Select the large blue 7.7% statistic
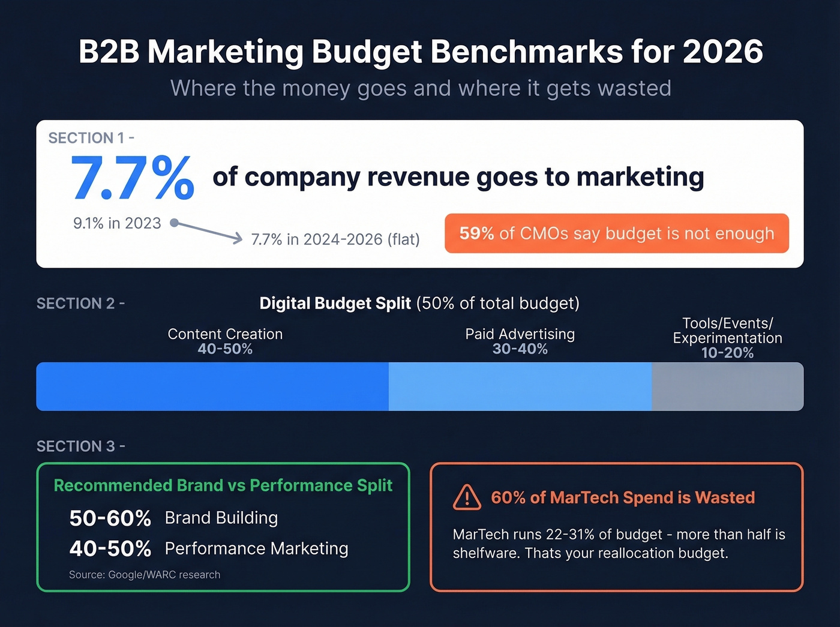 131,178
